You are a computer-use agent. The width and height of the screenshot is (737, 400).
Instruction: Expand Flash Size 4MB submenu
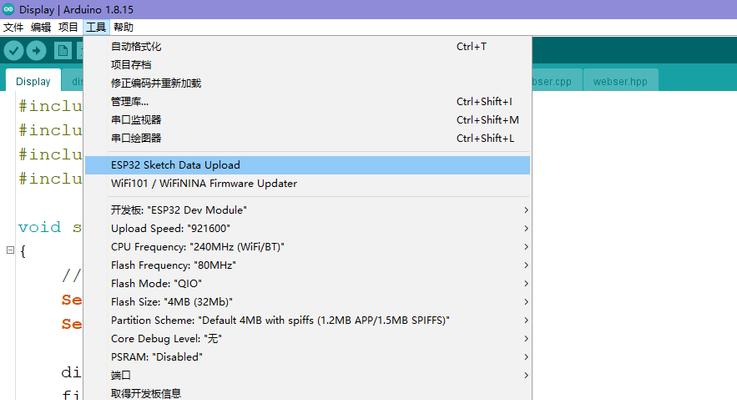coord(307,302)
